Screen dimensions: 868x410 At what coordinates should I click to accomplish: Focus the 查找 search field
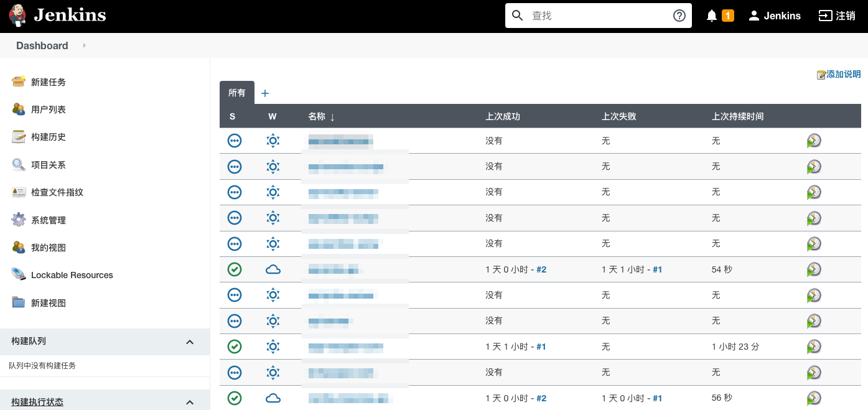(599, 16)
